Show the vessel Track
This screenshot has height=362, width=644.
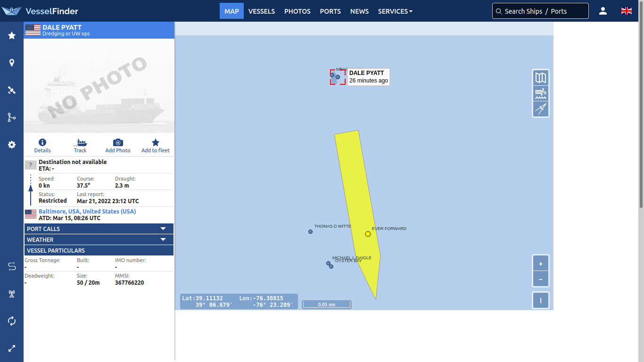pyautogui.click(x=80, y=146)
